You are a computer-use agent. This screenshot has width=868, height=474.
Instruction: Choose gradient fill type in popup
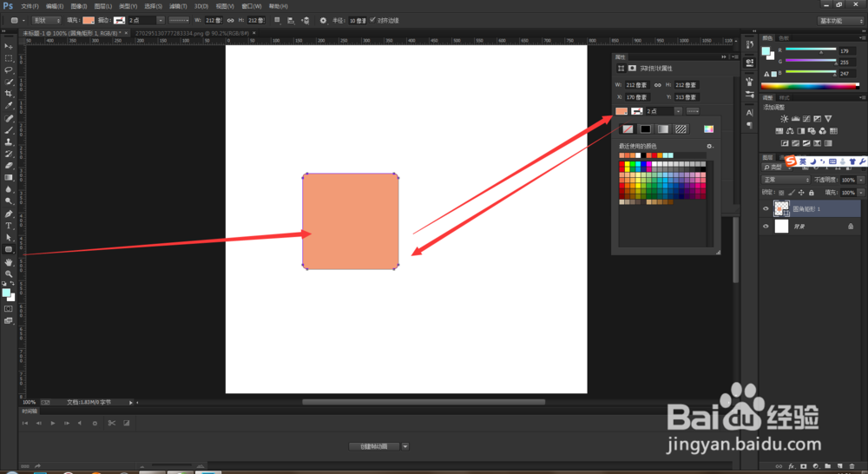(x=663, y=129)
